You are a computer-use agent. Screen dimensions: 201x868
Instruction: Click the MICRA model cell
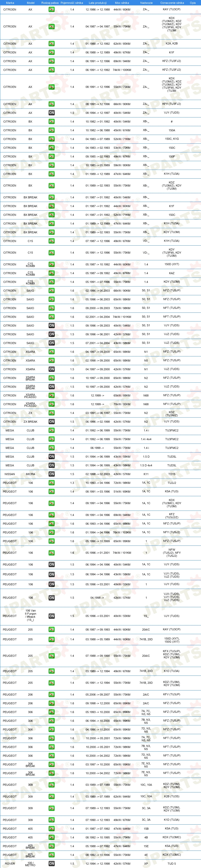coord(30,474)
